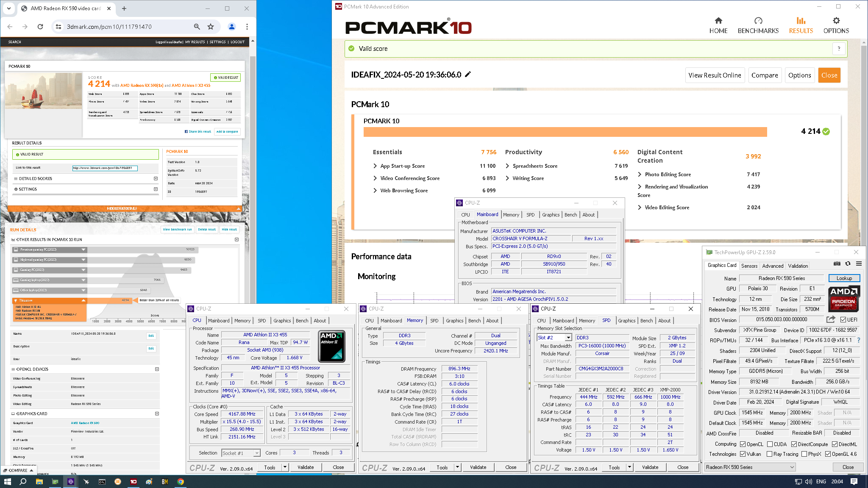Image resolution: width=868 pixels, height=488 pixels.
Task: Click AMD Athlon II logo in CPU-Z
Action: point(331,346)
